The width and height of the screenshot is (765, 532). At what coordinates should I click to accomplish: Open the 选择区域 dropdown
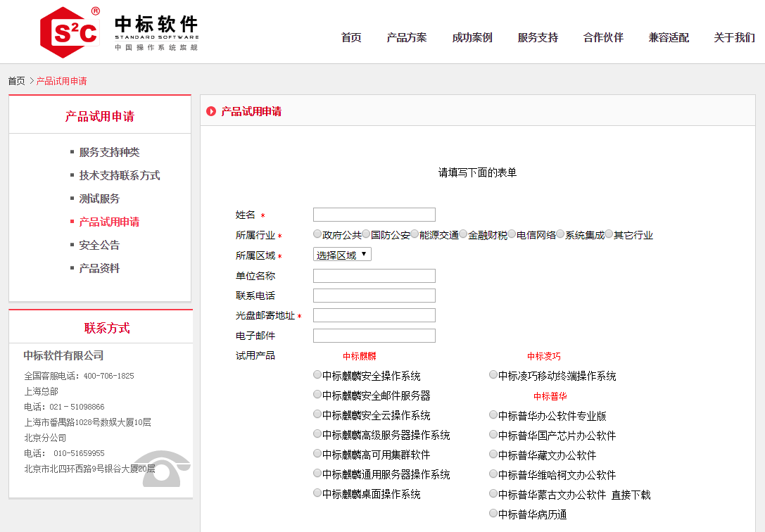point(342,255)
